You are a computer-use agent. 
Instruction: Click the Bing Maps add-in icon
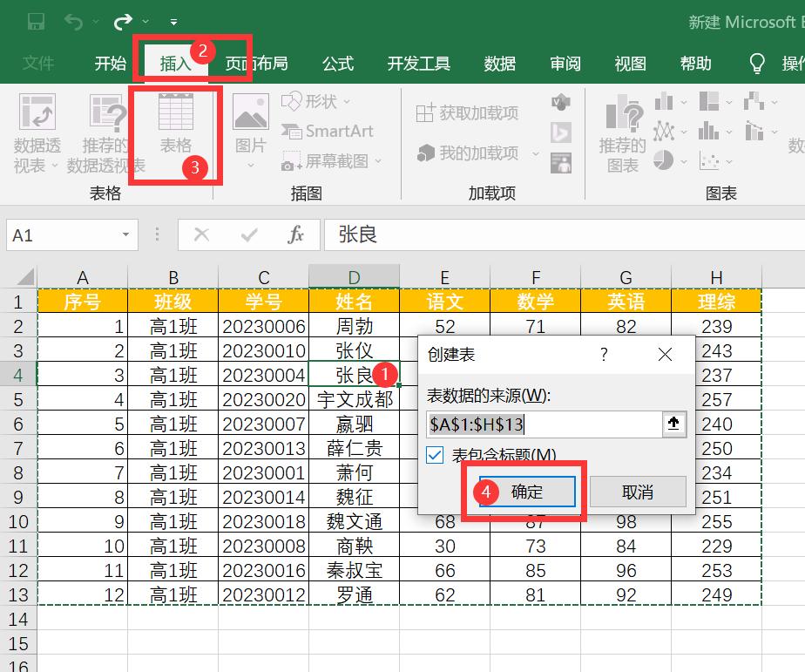(561, 132)
